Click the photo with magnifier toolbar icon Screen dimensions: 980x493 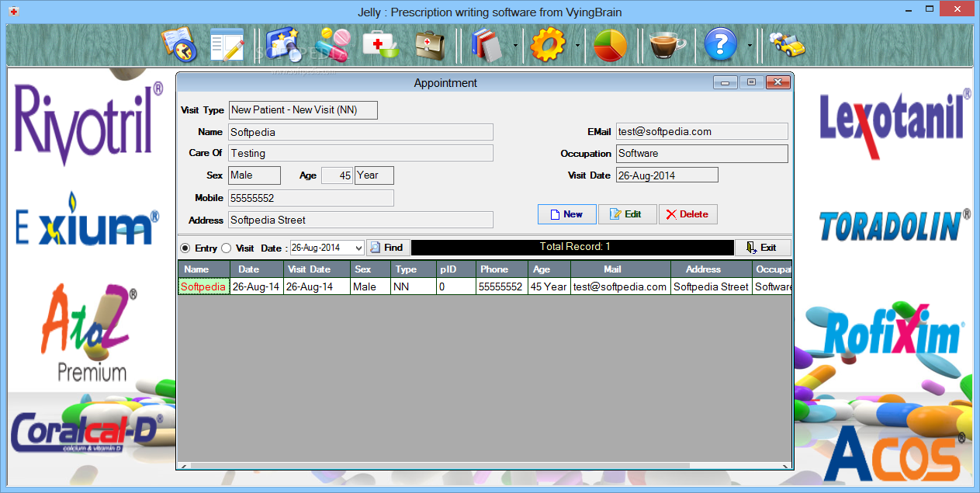(x=285, y=44)
